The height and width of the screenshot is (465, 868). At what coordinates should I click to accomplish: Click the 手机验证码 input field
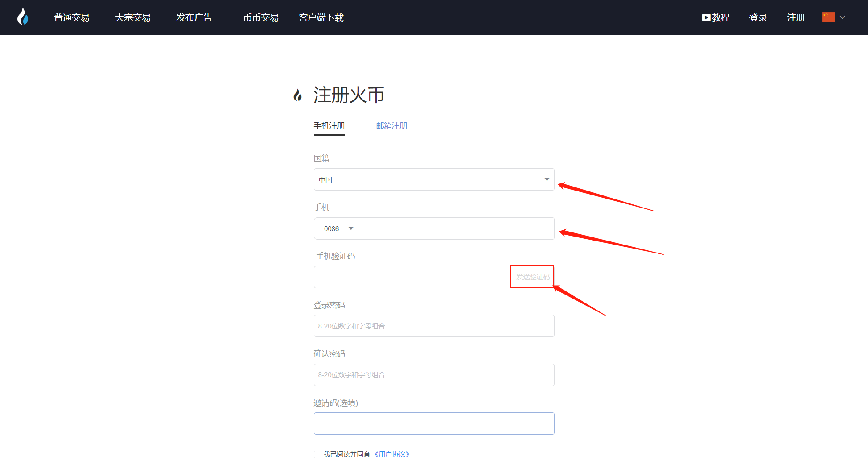pyautogui.click(x=412, y=277)
